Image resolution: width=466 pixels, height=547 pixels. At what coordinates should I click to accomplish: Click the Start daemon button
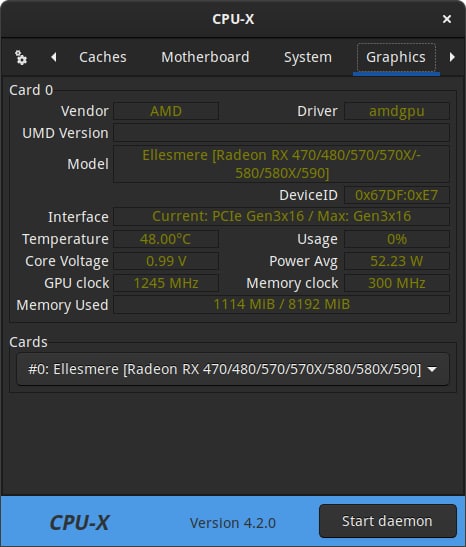[x=388, y=521]
